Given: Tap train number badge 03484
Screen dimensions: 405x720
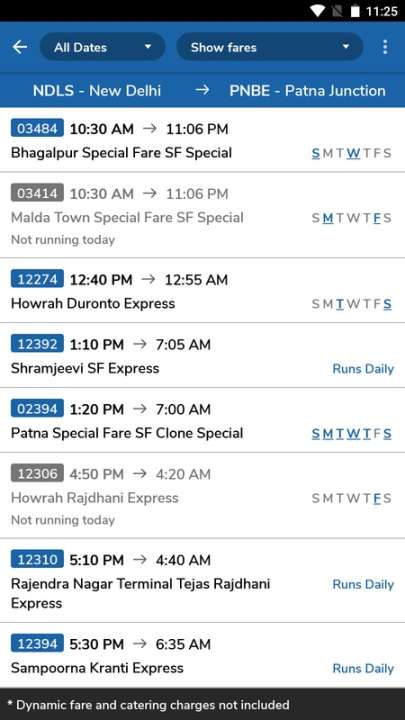Looking at the screenshot, I should (x=37, y=129).
